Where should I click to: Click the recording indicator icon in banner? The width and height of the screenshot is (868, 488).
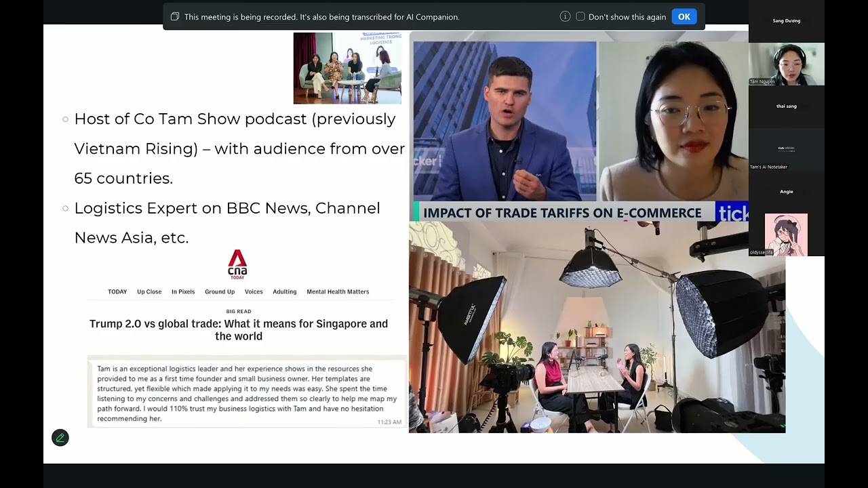175,16
